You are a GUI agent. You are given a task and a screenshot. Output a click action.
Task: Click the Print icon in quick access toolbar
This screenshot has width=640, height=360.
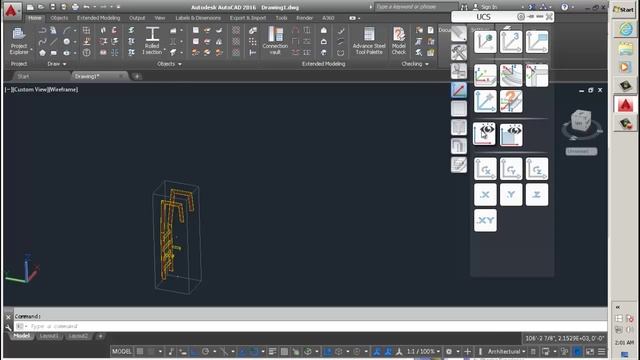coord(75,7)
